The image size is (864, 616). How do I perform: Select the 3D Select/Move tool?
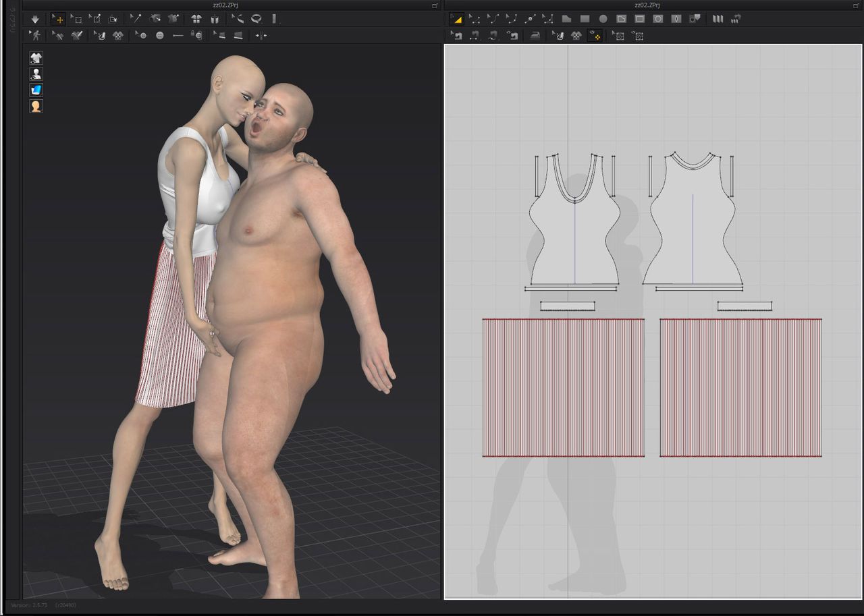(58, 19)
